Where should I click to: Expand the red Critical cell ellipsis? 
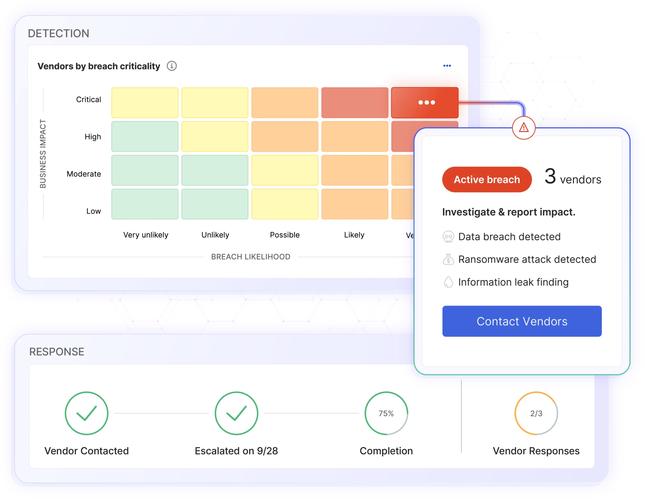coord(426,102)
